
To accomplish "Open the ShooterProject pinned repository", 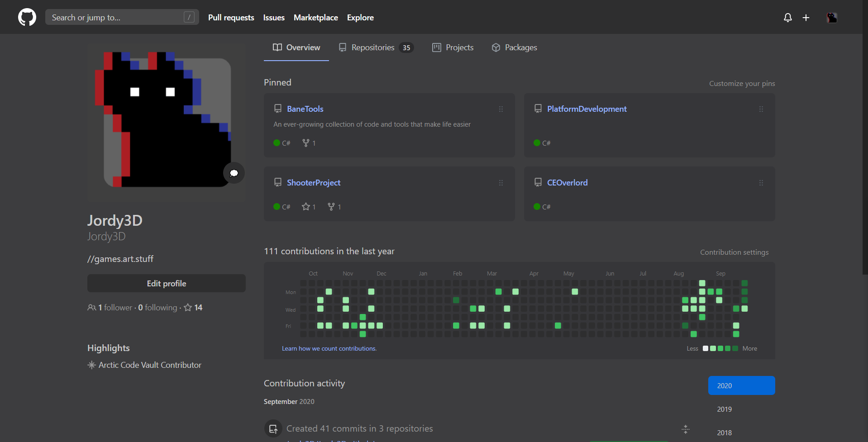I will (313, 182).
